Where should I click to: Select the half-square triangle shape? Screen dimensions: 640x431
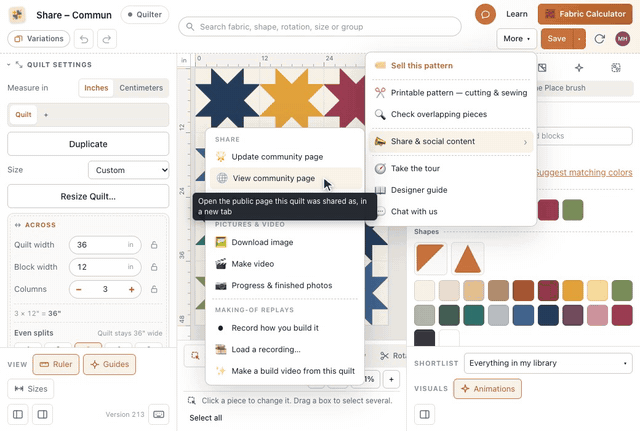pyautogui.click(x=430, y=258)
